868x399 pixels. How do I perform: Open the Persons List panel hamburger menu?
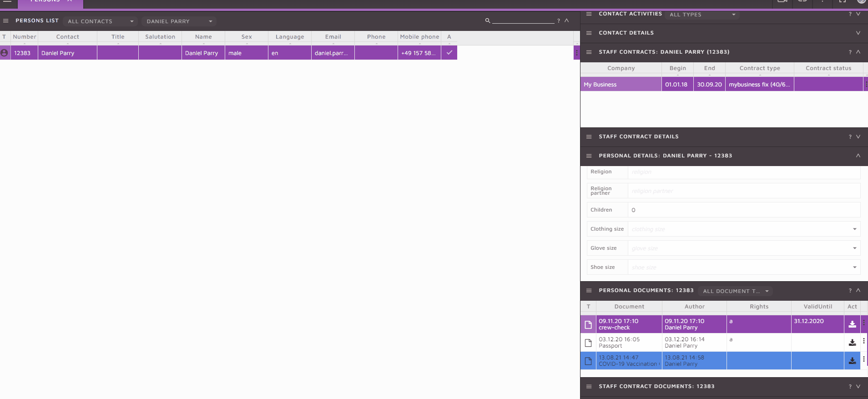[6, 21]
